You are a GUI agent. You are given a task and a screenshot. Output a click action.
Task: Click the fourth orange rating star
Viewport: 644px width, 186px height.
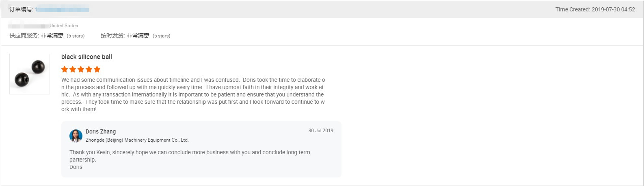point(89,69)
